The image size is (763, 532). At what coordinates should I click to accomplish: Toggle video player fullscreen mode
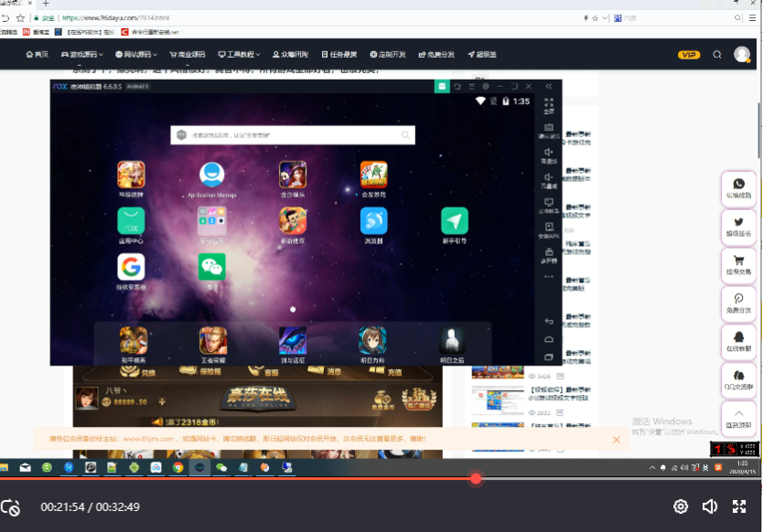pos(739,506)
